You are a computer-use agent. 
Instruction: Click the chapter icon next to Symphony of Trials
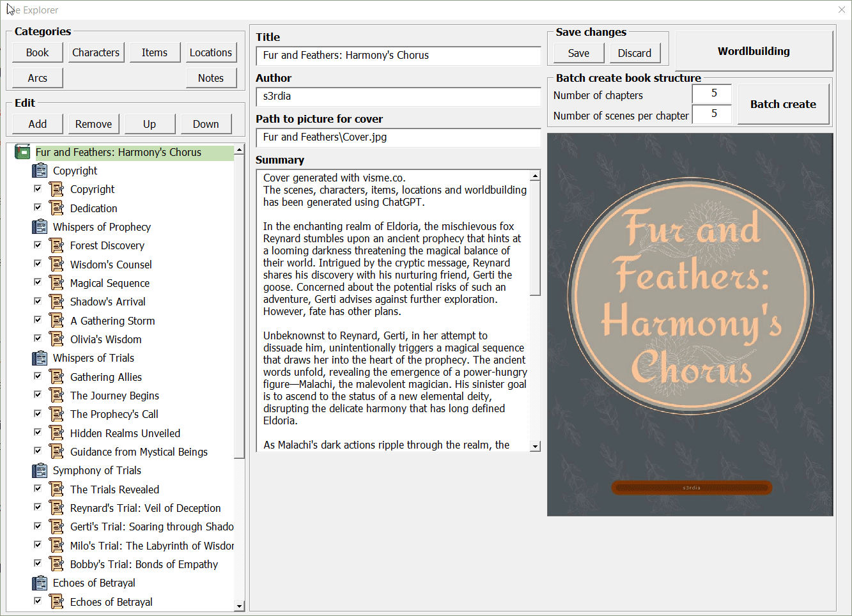coord(40,470)
